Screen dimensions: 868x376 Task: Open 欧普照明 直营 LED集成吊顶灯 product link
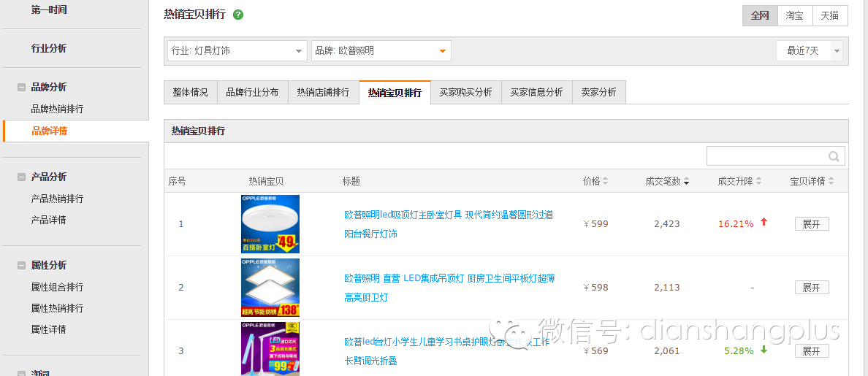449,288
